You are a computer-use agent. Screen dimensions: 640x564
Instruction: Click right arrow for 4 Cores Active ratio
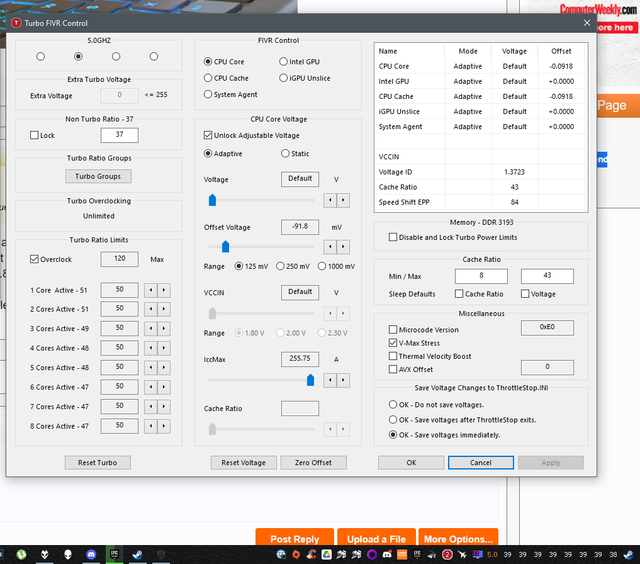tap(163, 348)
